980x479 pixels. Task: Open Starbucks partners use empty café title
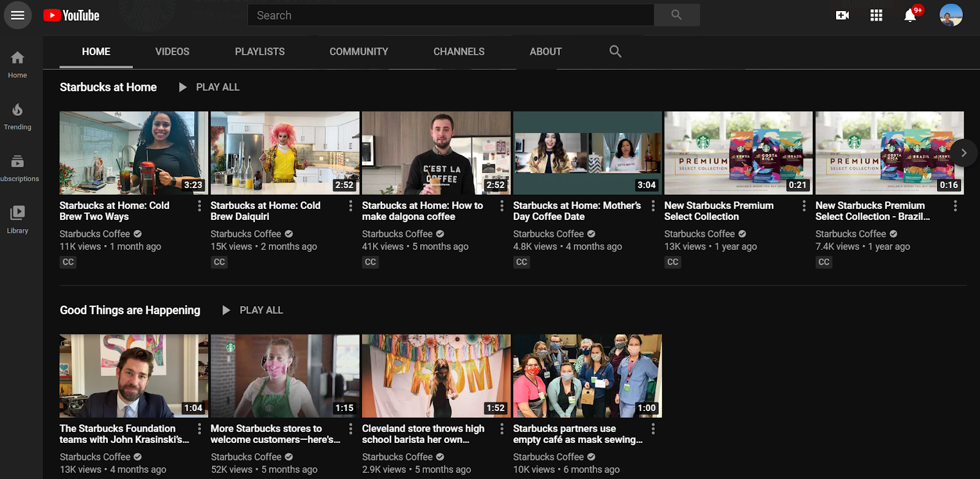coord(578,434)
